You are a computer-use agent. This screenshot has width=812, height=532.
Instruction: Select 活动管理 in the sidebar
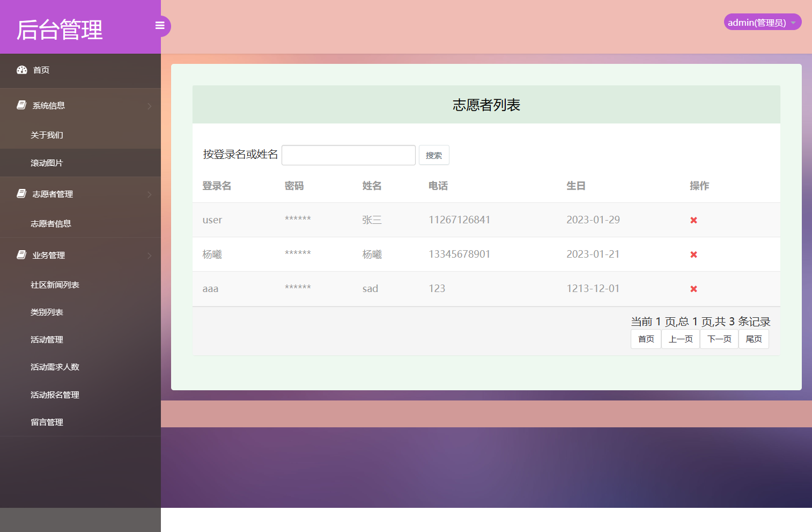[x=46, y=339]
